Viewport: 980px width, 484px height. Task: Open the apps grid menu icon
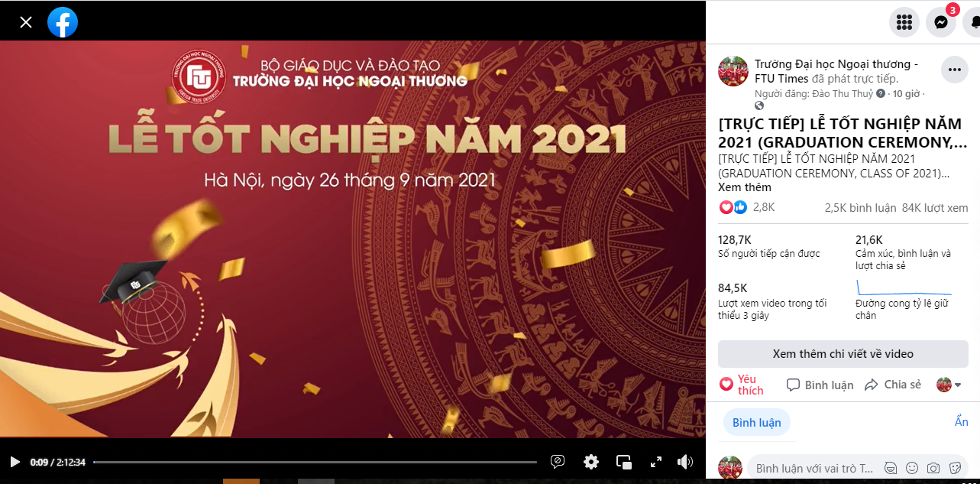[x=904, y=22]
